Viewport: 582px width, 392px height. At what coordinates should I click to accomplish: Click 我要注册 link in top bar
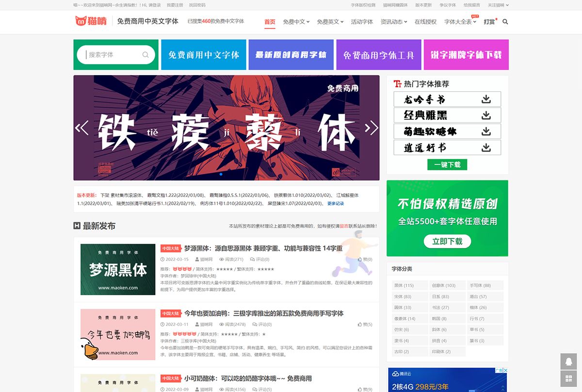point(175,5)
